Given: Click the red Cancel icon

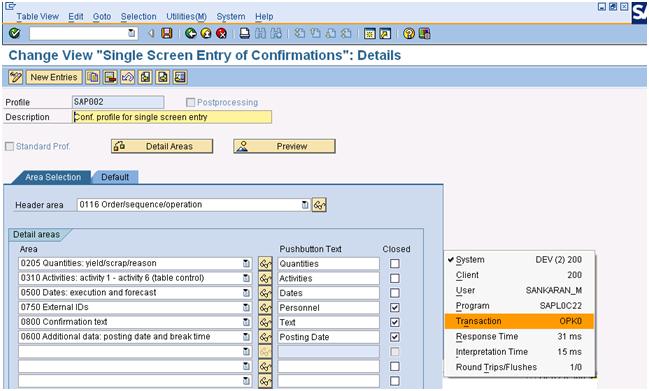Looking at the screenshot, I should click(x=221, y=33).
